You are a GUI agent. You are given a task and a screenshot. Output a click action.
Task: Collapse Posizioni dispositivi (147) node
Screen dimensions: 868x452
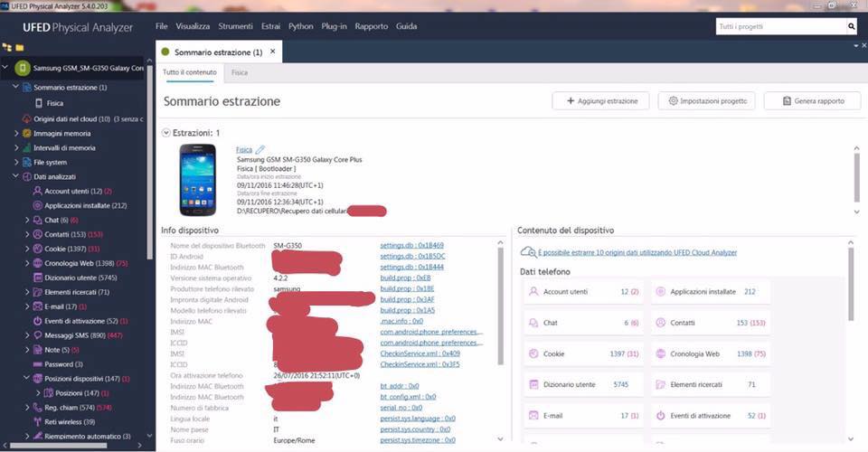coord(27,379)
